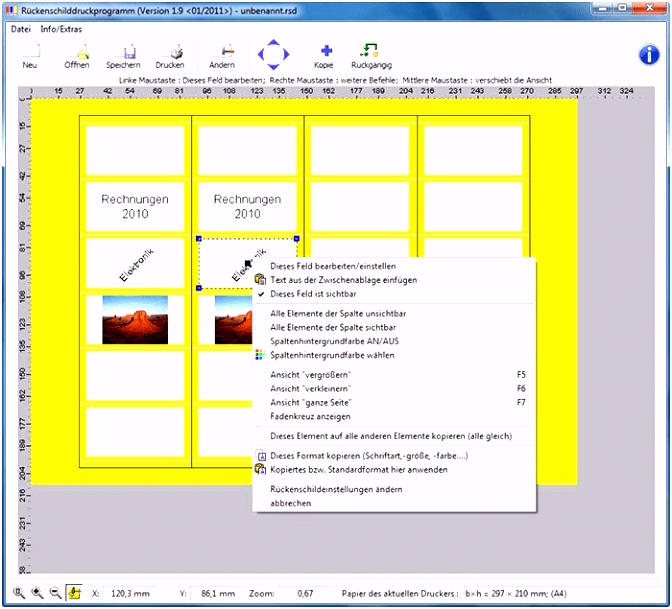672x609 pixels.
Task: Open the Info/Extras menu
Action: point(61,29)
